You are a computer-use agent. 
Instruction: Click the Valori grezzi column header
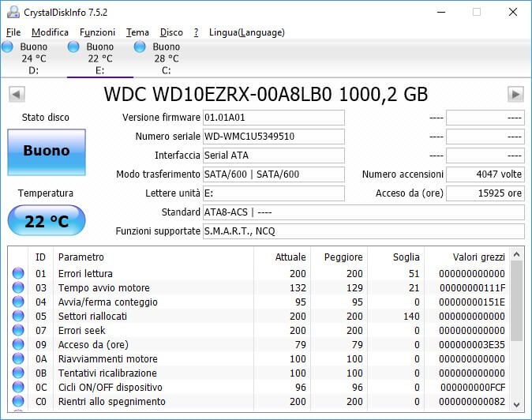click(x=466, y=257)
